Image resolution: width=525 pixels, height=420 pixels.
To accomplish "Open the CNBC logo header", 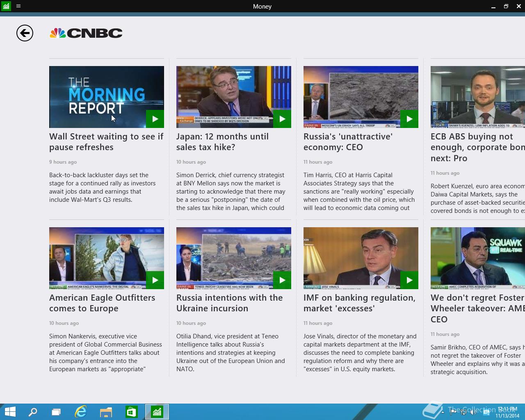I will [x=86, y=33].
